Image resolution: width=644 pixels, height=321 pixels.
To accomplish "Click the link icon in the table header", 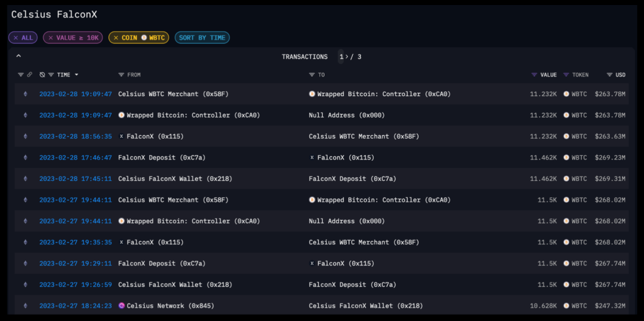I will coord(30,75).
